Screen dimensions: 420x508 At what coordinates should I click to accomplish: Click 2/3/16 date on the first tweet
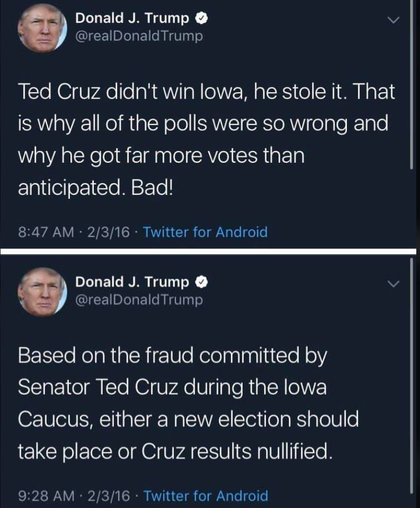coord(108,232)
